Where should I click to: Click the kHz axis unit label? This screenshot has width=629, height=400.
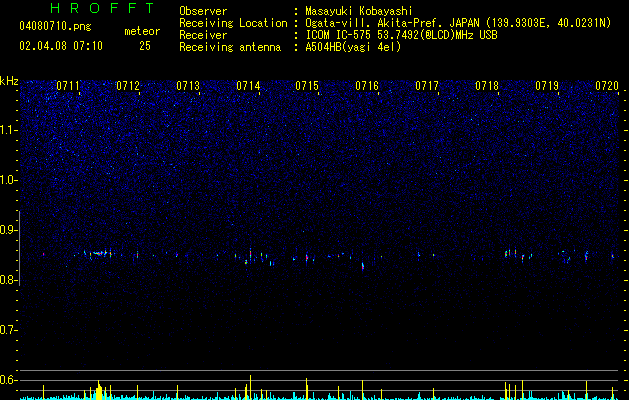pyautogui.click(x=9, y=81)
